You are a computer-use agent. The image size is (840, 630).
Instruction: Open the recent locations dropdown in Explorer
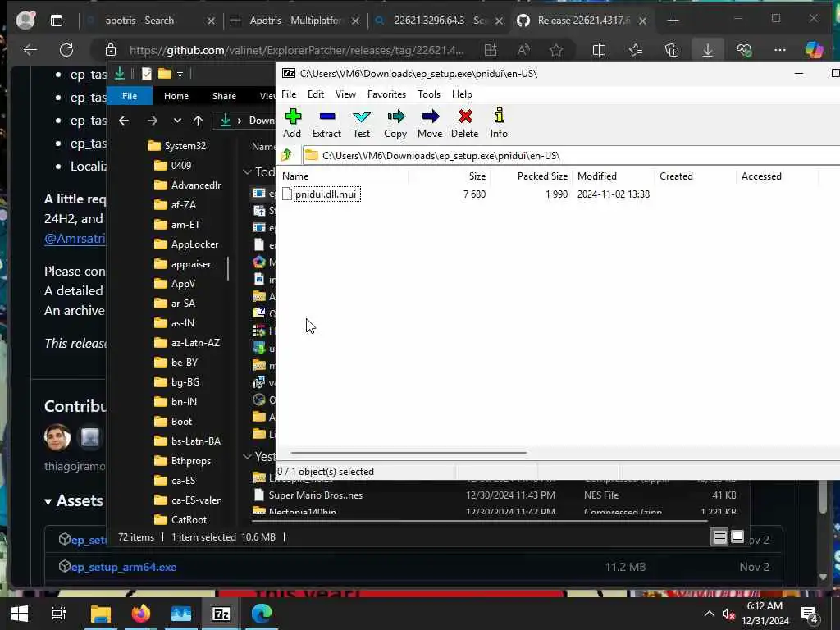pos(177,121)
